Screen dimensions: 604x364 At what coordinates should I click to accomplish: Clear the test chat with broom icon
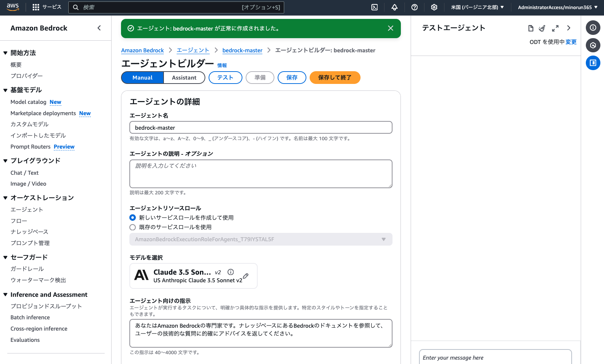point(542,28)
